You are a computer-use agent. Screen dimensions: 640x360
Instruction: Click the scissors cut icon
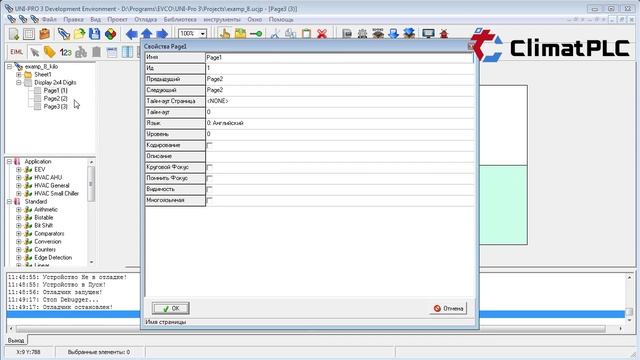(275, 34)
